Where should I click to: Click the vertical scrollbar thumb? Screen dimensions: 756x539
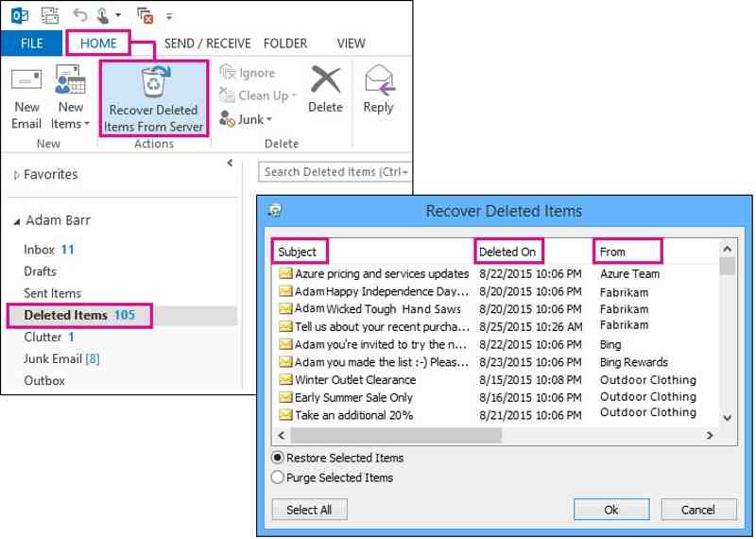tap(727, 266)
